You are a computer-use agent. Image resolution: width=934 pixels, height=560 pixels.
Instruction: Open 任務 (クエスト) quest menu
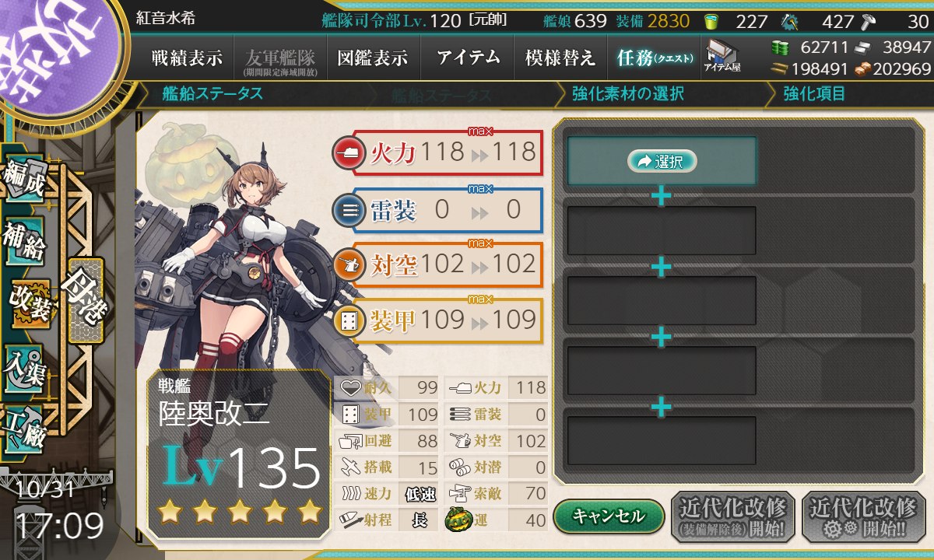(653, 58)
